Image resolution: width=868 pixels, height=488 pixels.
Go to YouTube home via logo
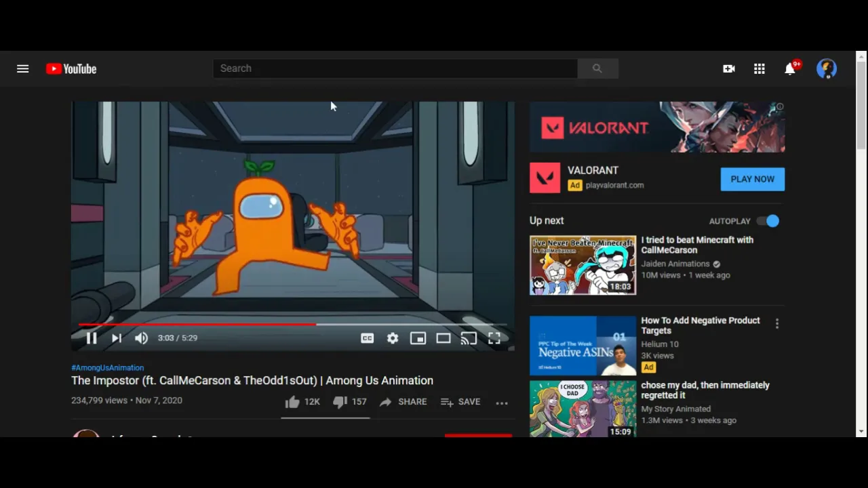click(x=71, y=68)
